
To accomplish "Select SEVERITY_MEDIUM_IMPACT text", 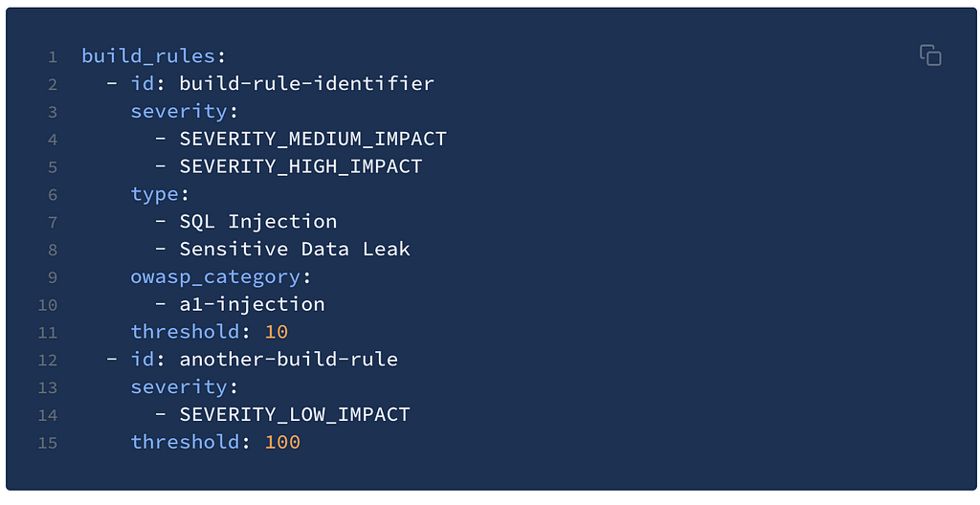I will (313, 139).
